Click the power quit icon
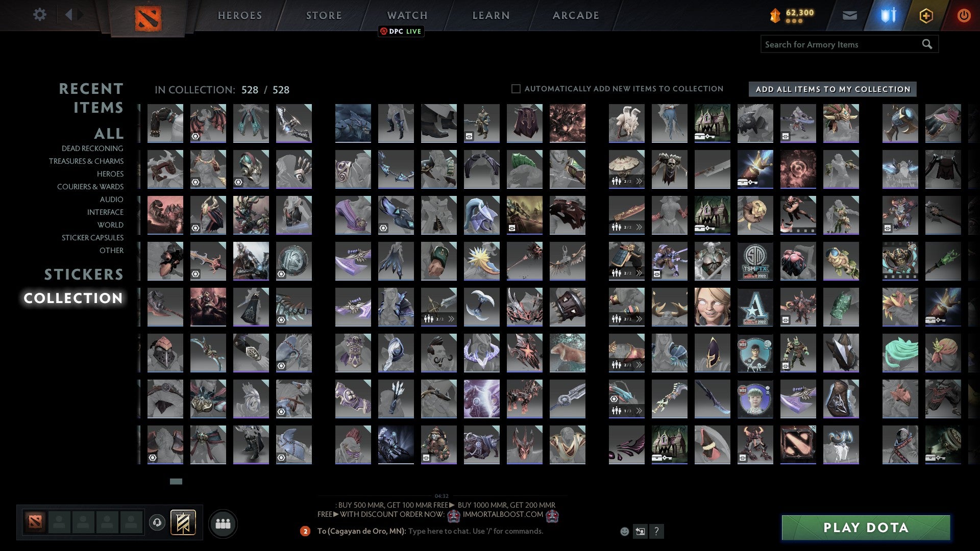 click(963, 15)
